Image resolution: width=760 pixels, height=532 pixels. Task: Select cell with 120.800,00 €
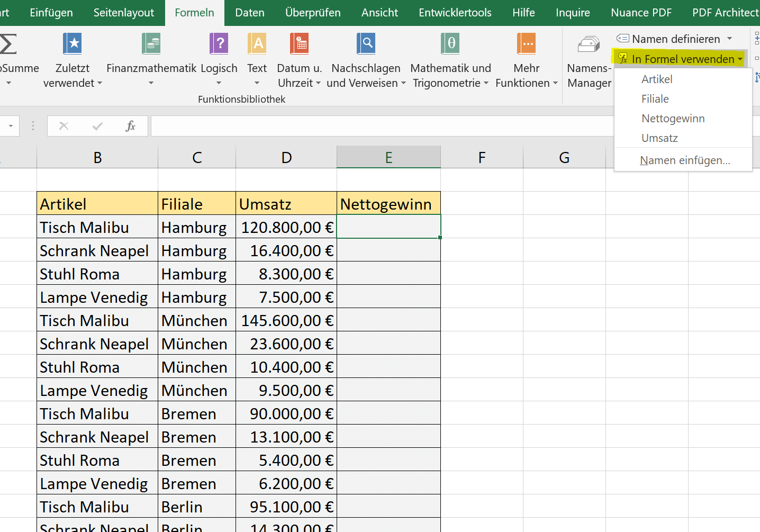point(286,227)
